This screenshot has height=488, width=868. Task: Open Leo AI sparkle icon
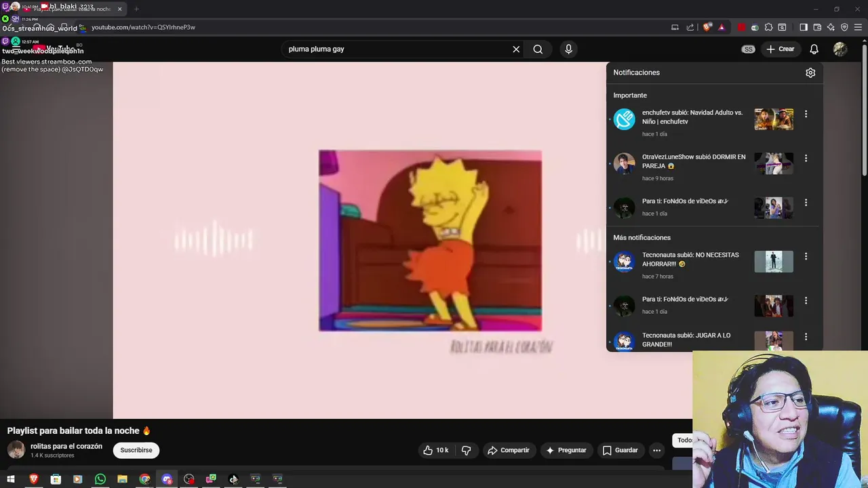[831, 27]
